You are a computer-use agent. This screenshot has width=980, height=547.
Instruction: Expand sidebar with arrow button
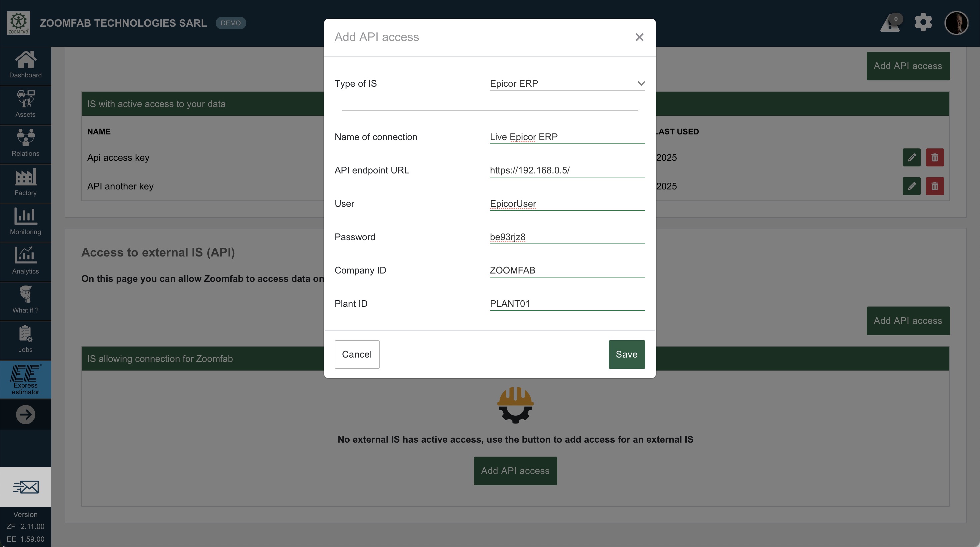25,415
